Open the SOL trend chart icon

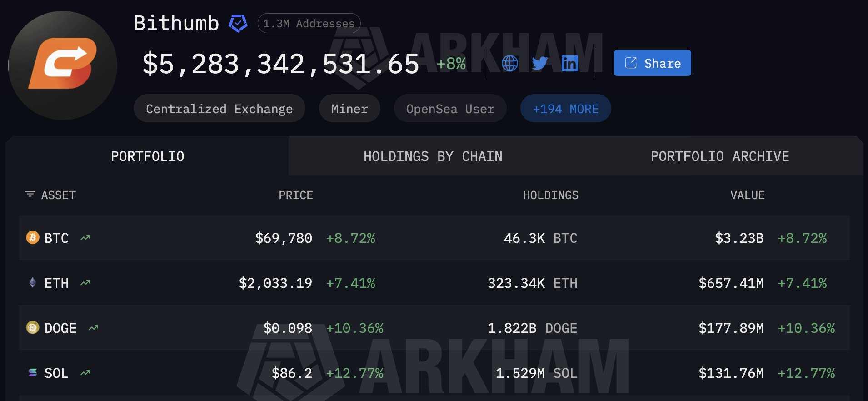(x=85, y=373)
